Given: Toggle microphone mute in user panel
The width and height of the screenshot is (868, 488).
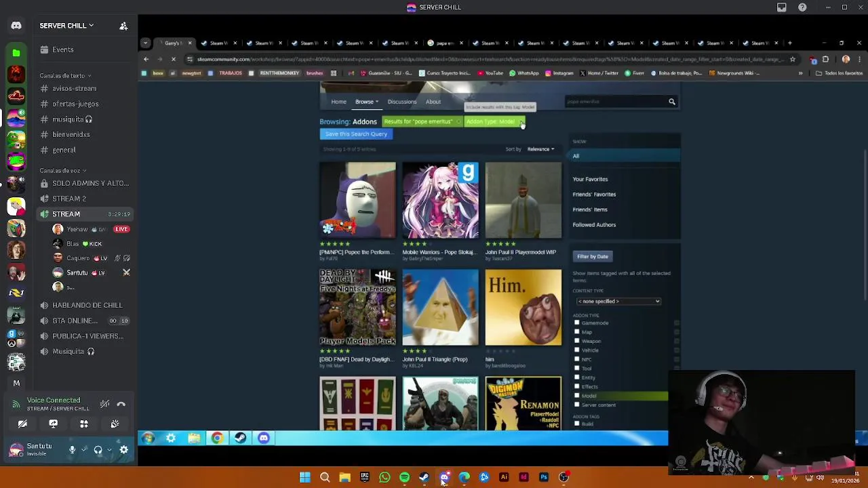Looking at the screenshot, I should tap(72, 449).
